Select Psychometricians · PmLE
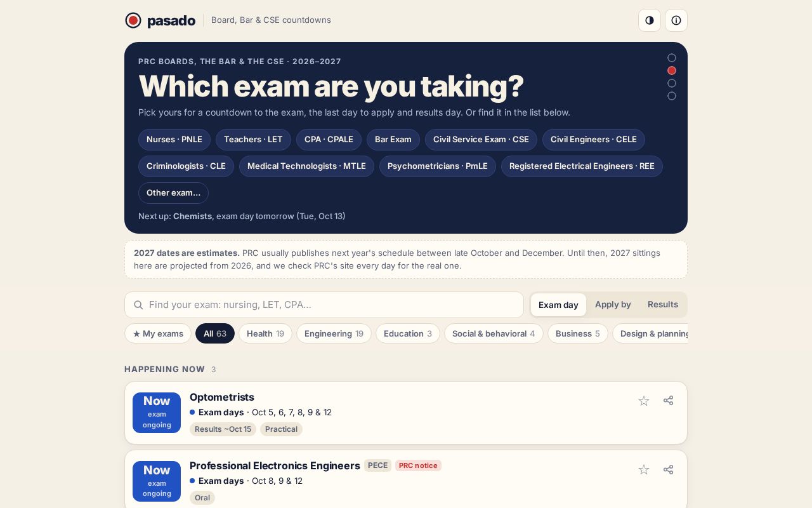 click(x=438, y=166)
